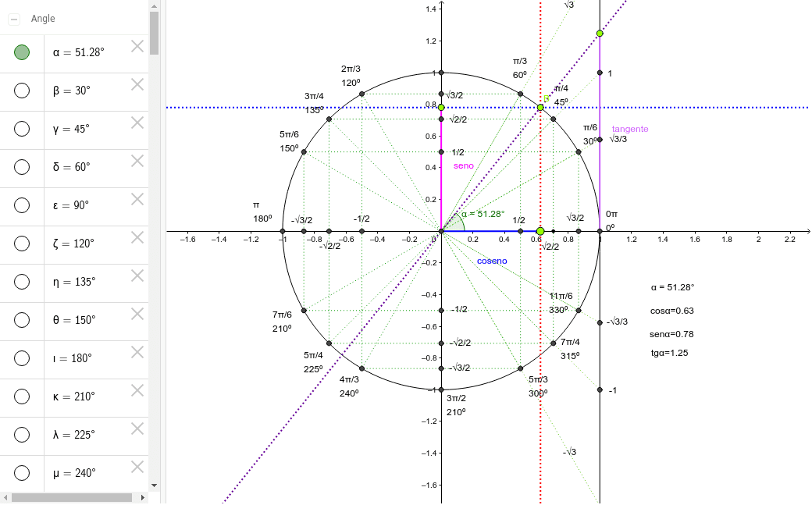The width and height of the screenshot is (812, 505).
Task: Toggle visibility of angle ζ = 120°
Action: click(22, 244)
